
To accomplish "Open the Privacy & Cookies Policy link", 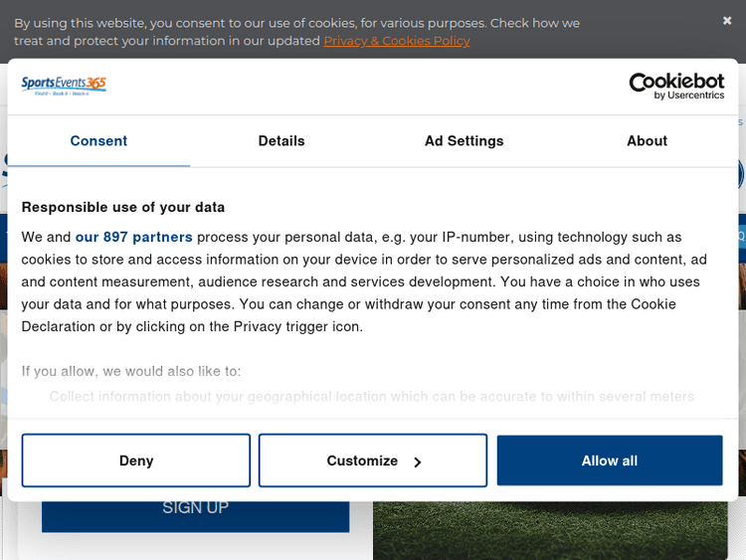I will click(396, 41).
